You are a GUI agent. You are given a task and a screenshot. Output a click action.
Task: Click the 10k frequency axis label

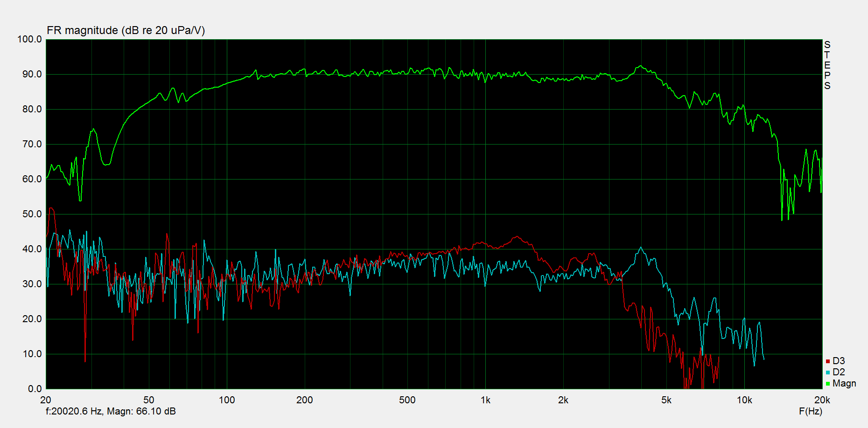(x=744, y=400)
